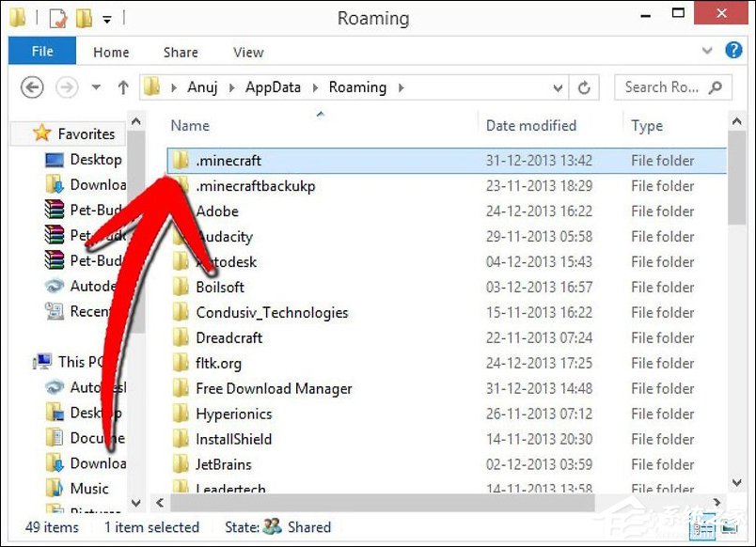Open the blue File menu
756x547 pixels.
pos(40,51)
